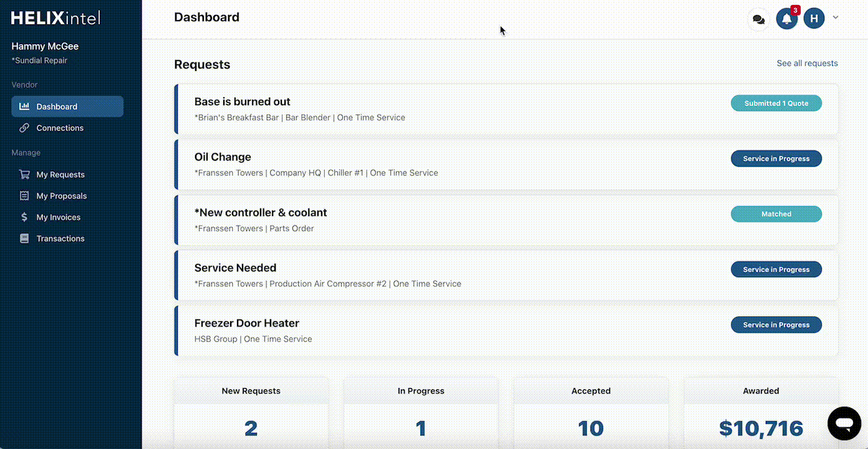Click the HELIXintel logo
This screenshot has width=868, height=449.
[x=55, y=18]
